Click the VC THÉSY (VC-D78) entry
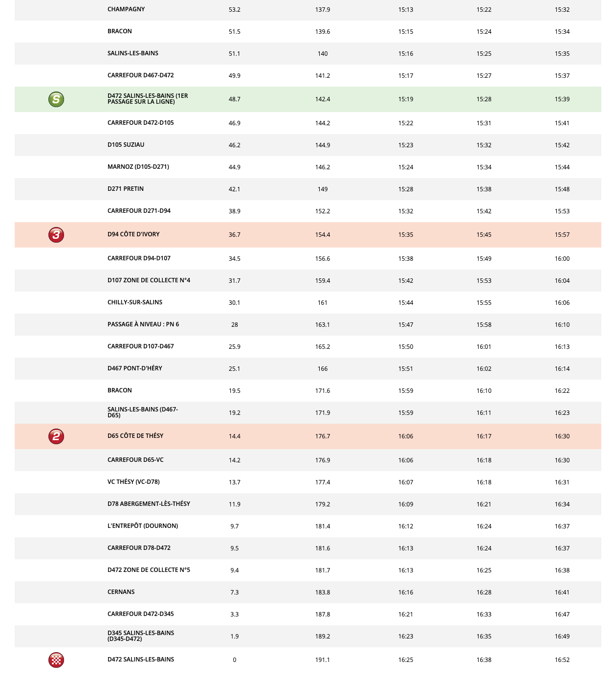 coord(133,482)
